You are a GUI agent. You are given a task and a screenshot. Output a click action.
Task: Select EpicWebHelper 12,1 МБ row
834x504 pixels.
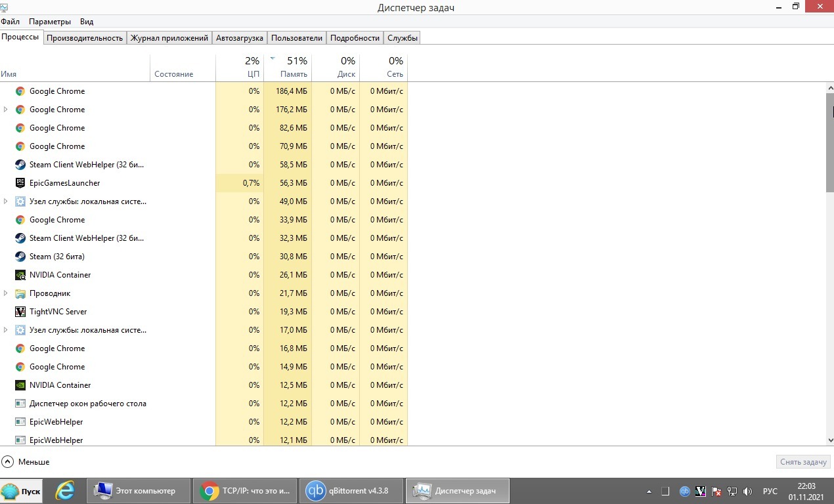point(204,440)
